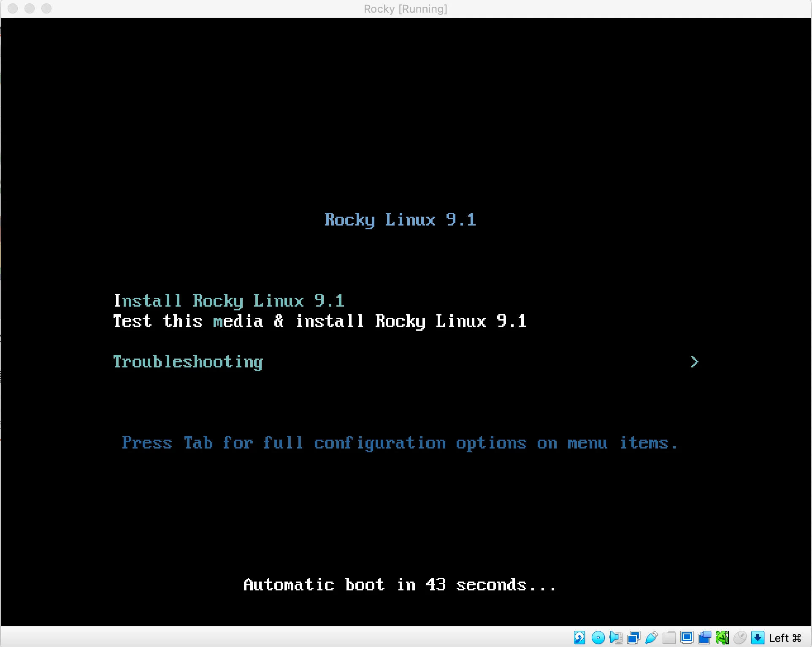Click the Automatic boot countdown text

click(399, 585)
